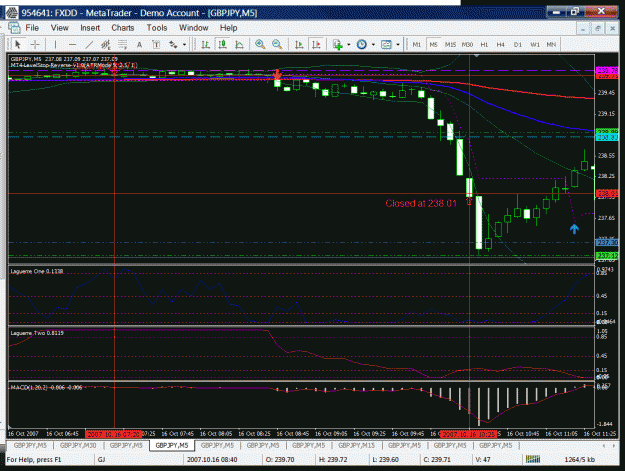
Task: Open the Window menu
Action: (193, 28)
